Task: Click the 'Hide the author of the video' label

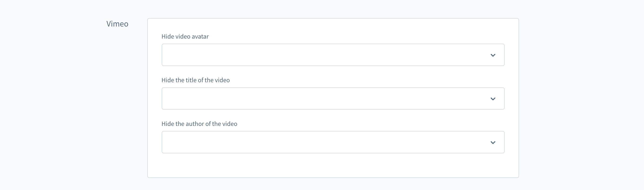Action: click(199, 124)
